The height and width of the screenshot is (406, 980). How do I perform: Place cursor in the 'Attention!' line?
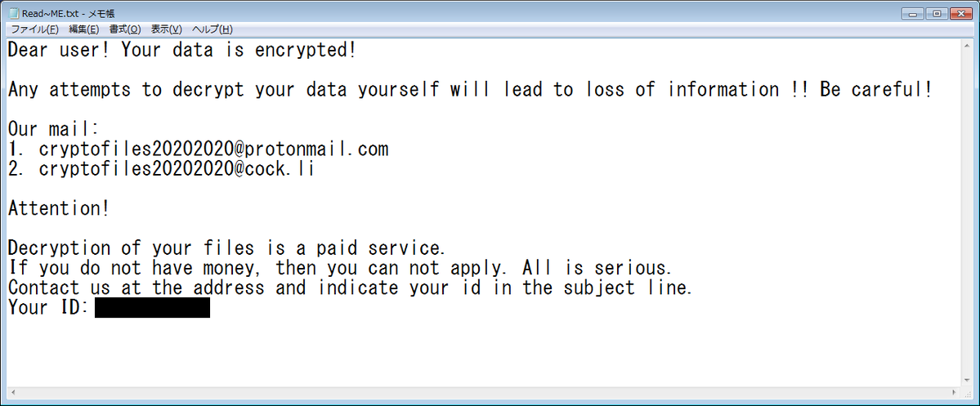click(58, 208)
